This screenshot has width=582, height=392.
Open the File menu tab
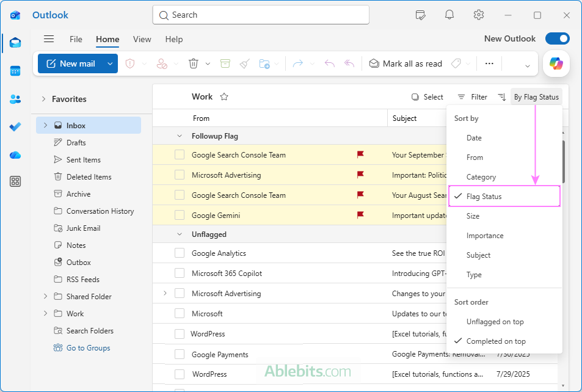[76, 39]
